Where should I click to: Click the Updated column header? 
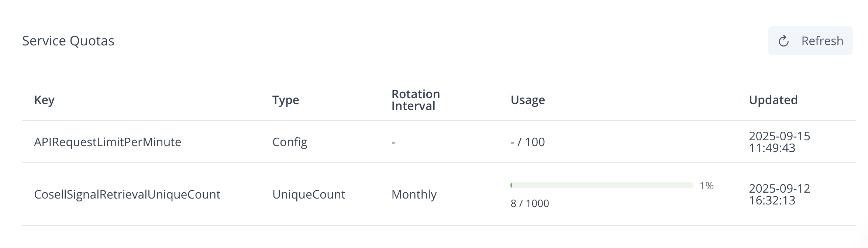(773, 100)
